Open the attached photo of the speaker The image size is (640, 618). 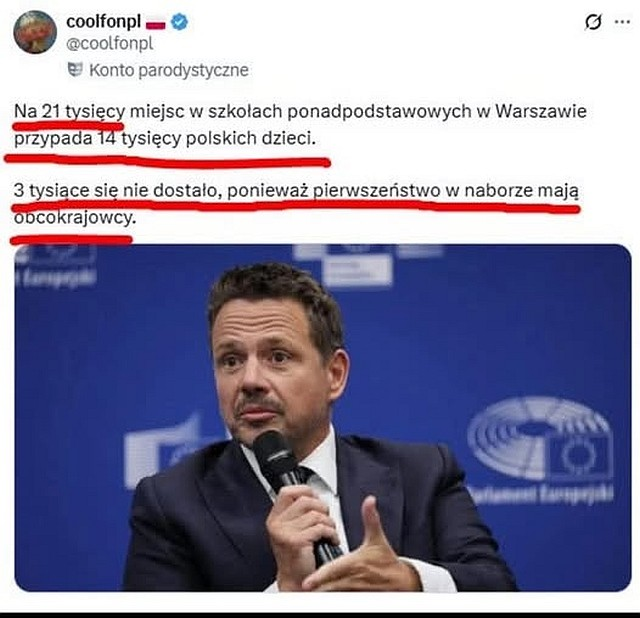(323, 418)
